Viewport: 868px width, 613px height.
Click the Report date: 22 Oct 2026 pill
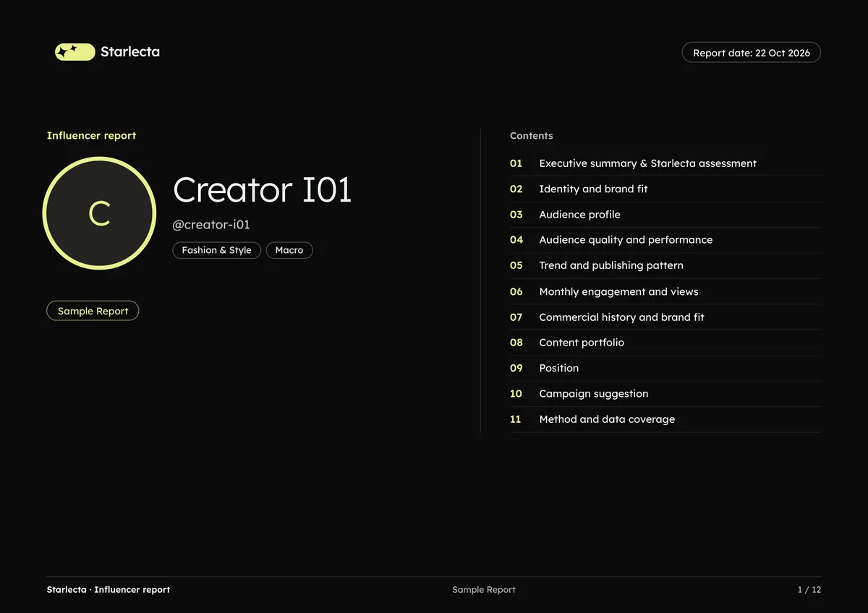(x=752, y=53)
